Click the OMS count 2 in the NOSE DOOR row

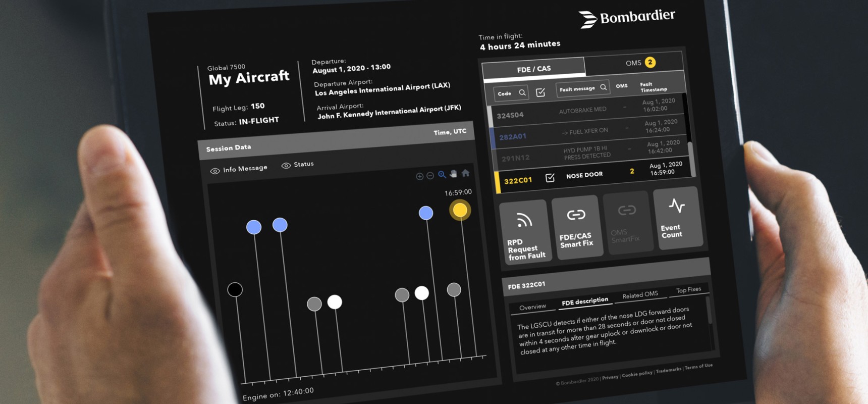click(632, 171)
